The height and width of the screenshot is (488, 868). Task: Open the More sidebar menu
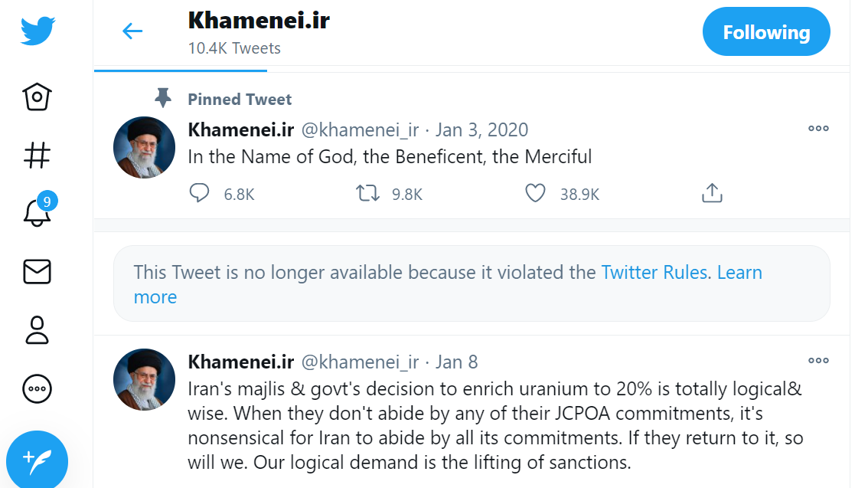37,388
